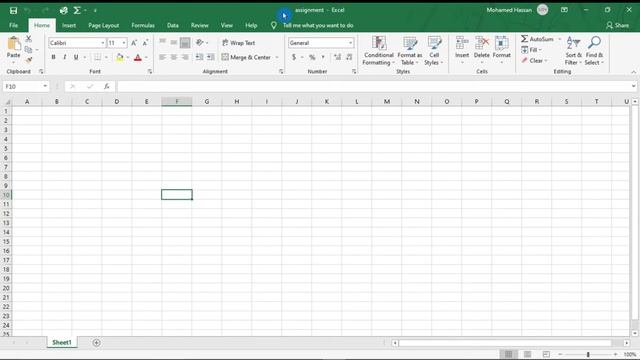The width and height of the screenshot is (640, 360).
Task: Click the Decrease Indent icon
Action: (199, 57)
